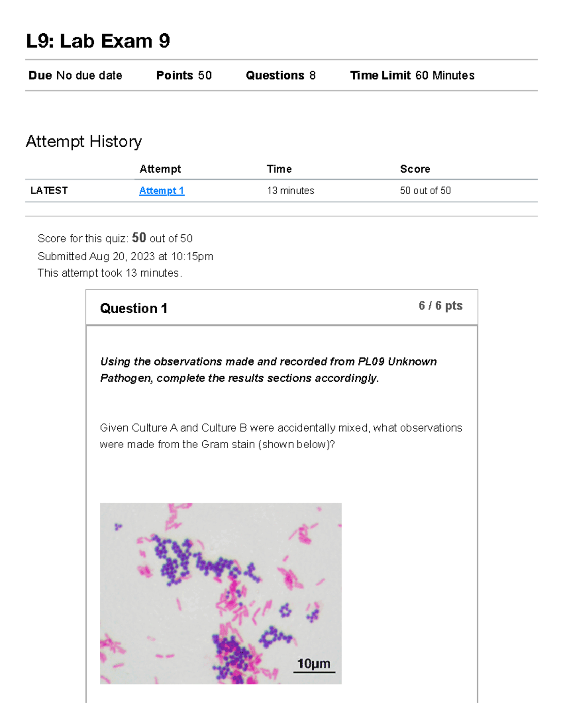The width and height of the screenshot is (563, 728).
Task: Click the Attempt History heading
Action: (84, 141)
